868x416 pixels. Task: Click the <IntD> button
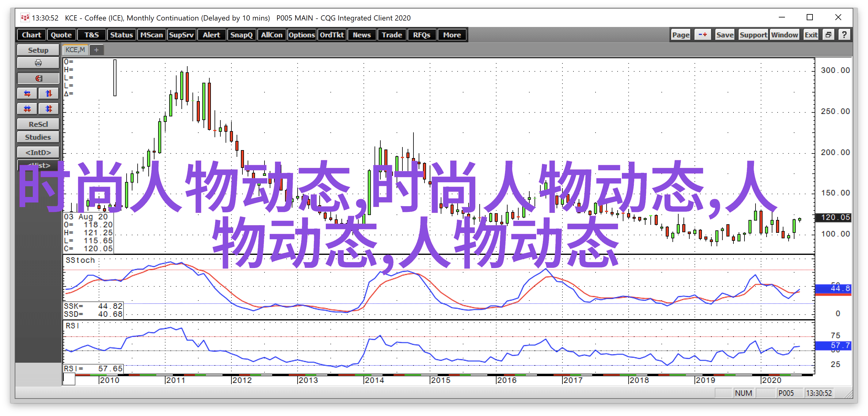(x=38, y=153)
